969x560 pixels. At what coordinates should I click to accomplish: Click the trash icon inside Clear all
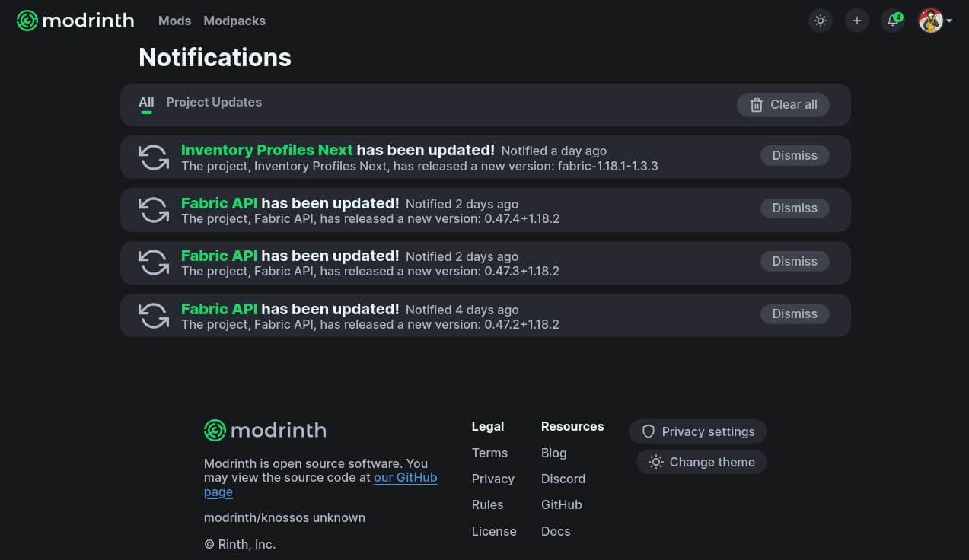pos(757,105)
